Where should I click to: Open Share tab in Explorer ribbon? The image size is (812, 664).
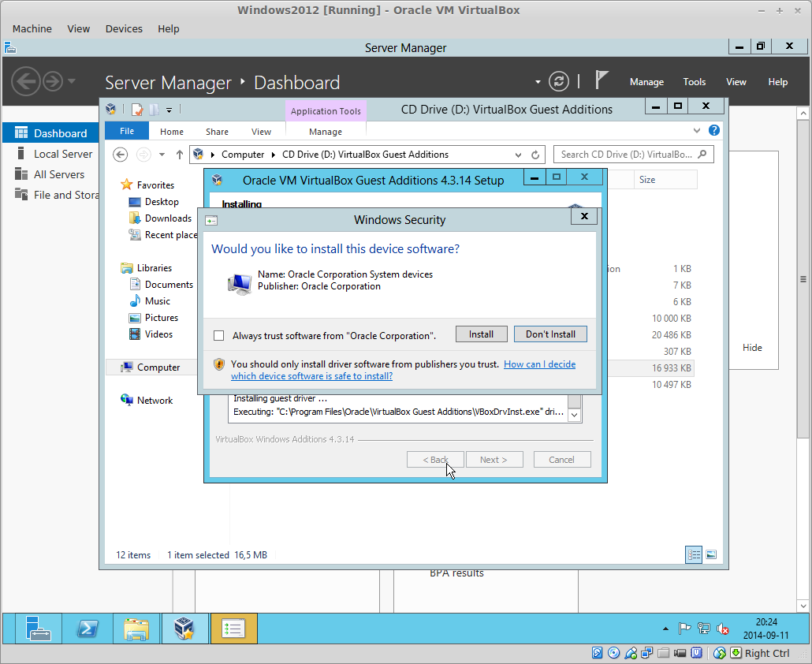(x=217, y=132)
